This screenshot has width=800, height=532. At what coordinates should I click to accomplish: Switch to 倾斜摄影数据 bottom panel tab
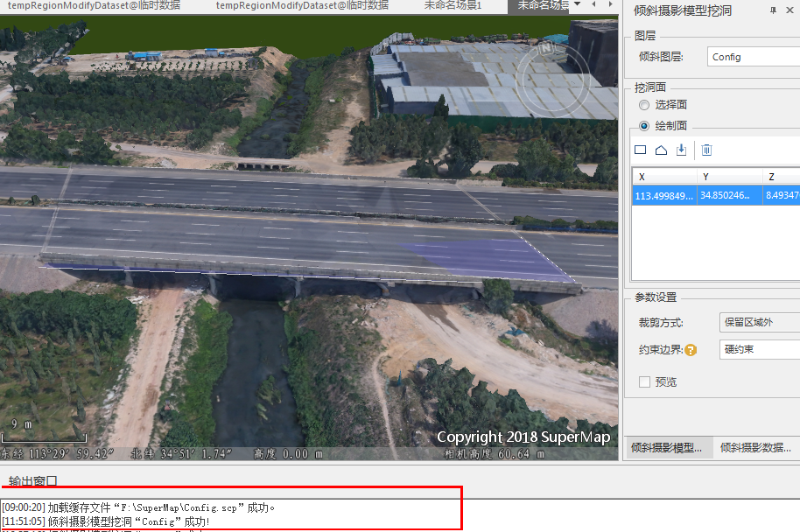tap(755, 447)
